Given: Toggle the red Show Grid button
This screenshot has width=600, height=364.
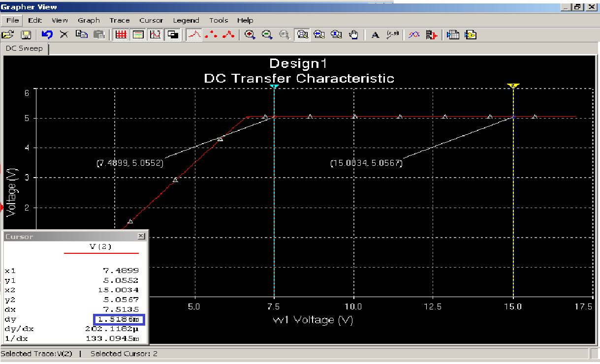Looking at the screenshot, I should 121,35.
